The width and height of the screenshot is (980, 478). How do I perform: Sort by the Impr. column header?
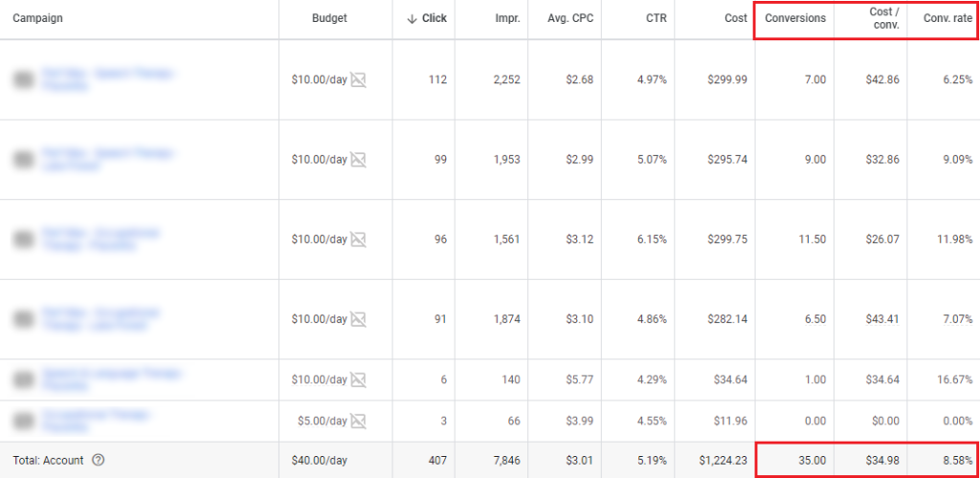[x=506, y=18]
